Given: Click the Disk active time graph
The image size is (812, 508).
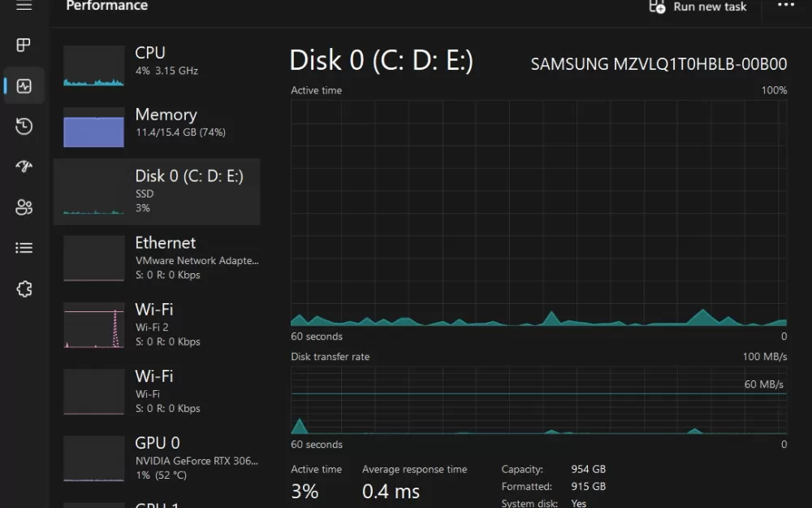Looking at the screenshot, I should (538, 213).
